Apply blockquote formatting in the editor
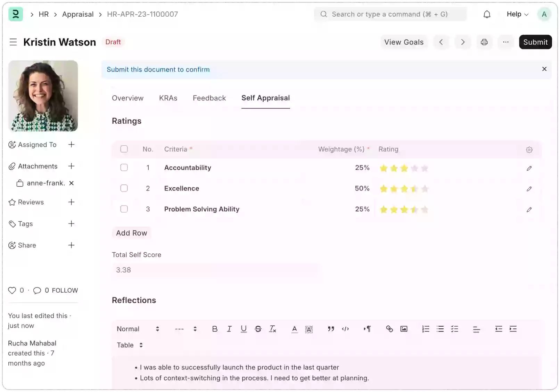Screen dimensions: 560x392 (330, 329)
